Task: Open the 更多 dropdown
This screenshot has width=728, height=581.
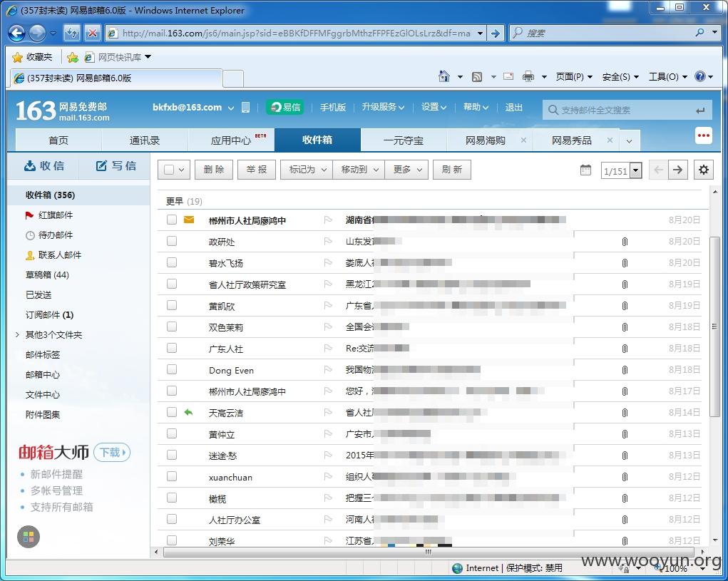Action: point(407,170)
